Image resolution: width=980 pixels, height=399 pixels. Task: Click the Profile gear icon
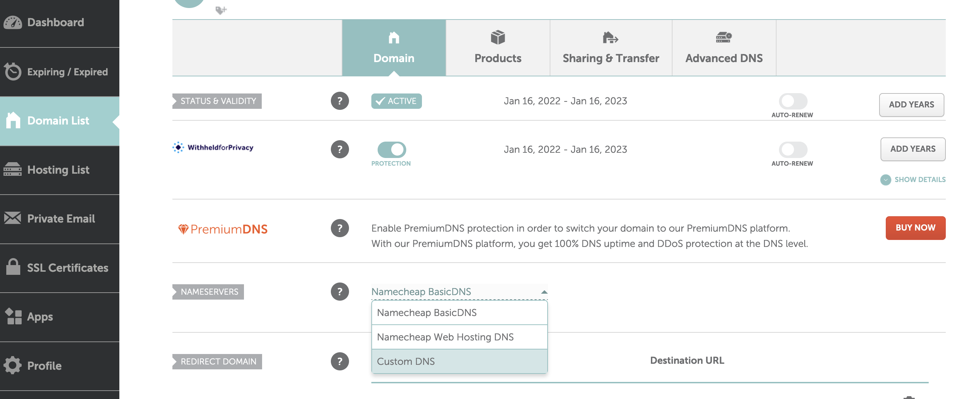(x=13, y=365)
